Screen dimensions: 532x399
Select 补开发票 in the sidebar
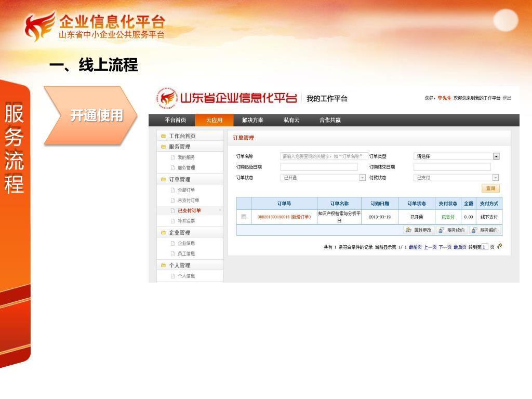click(187, 221)
